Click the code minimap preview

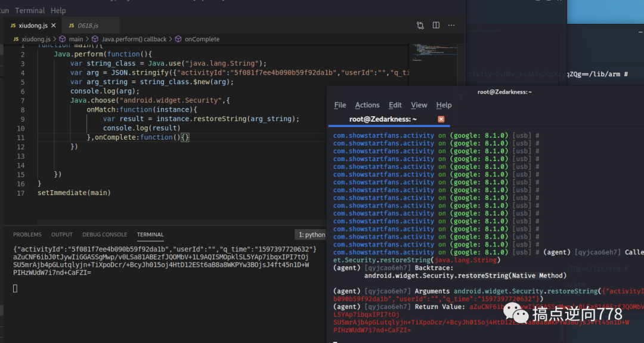coord(435,52)
